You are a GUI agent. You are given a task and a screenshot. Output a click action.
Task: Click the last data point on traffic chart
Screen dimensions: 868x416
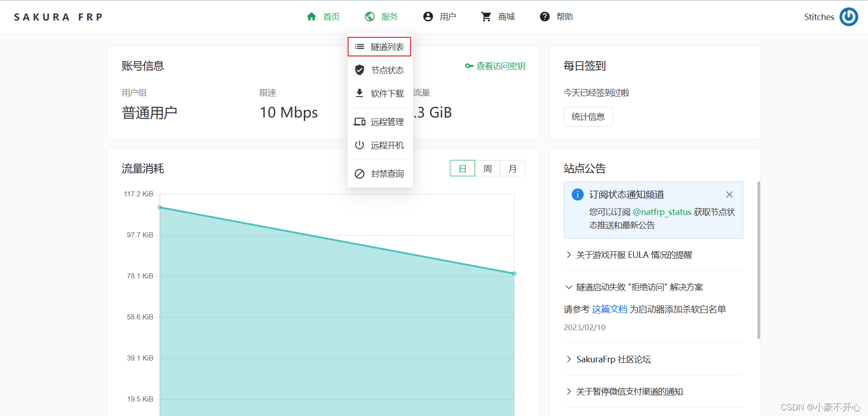tap(514, 274)
